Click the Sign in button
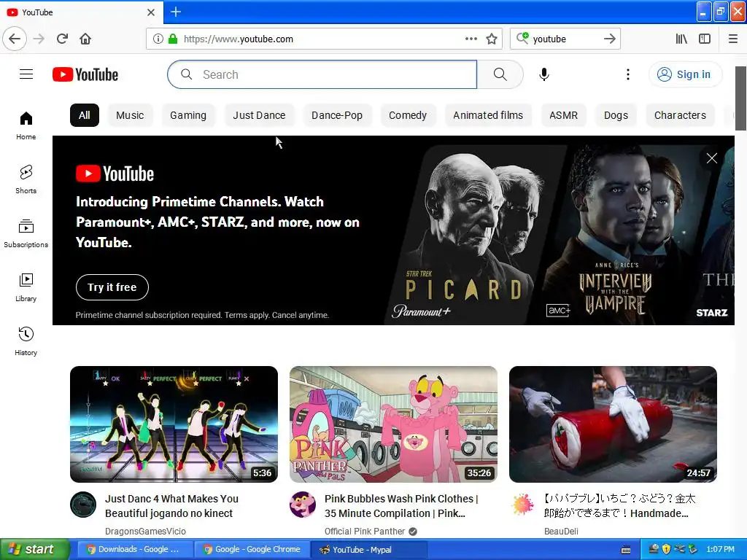This screenshot has width=747, height=560. pyautogui.click(x=685, y=74)
